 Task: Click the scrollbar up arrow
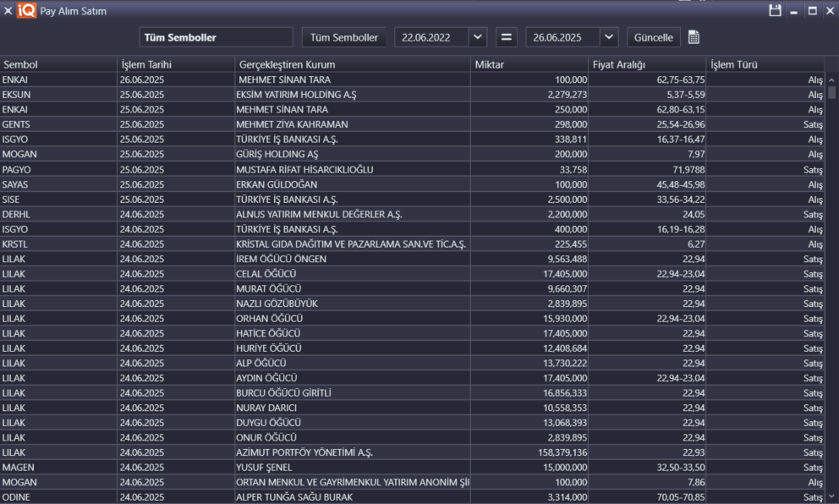(x=831, y=79)
